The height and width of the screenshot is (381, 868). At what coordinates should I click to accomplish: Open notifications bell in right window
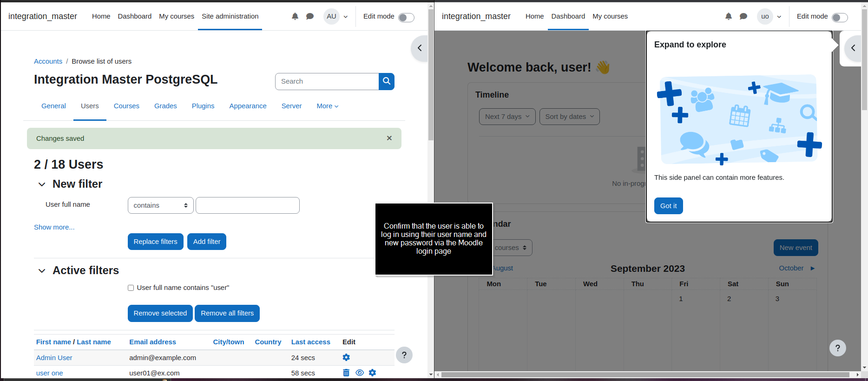(729, 16)
